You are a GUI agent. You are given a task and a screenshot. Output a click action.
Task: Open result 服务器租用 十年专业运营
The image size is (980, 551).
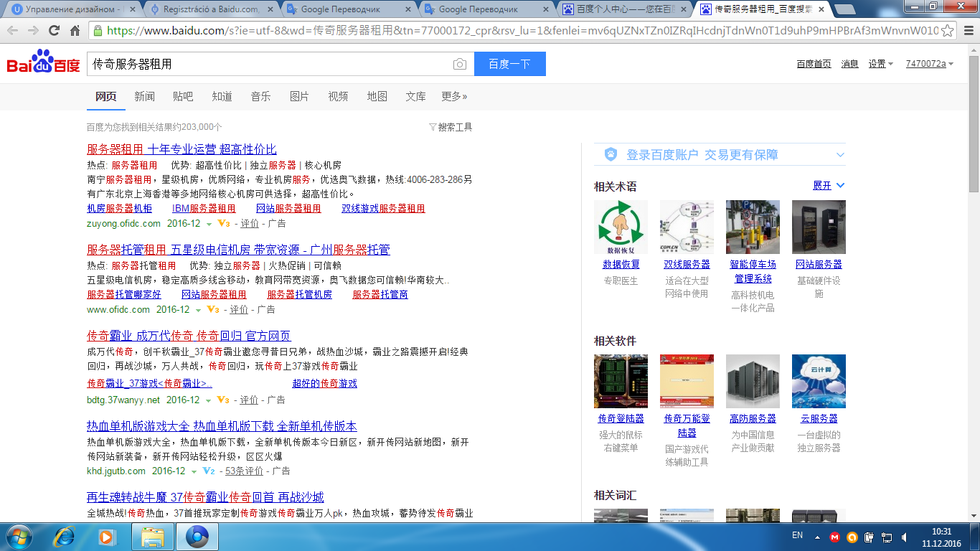point(182,149)
